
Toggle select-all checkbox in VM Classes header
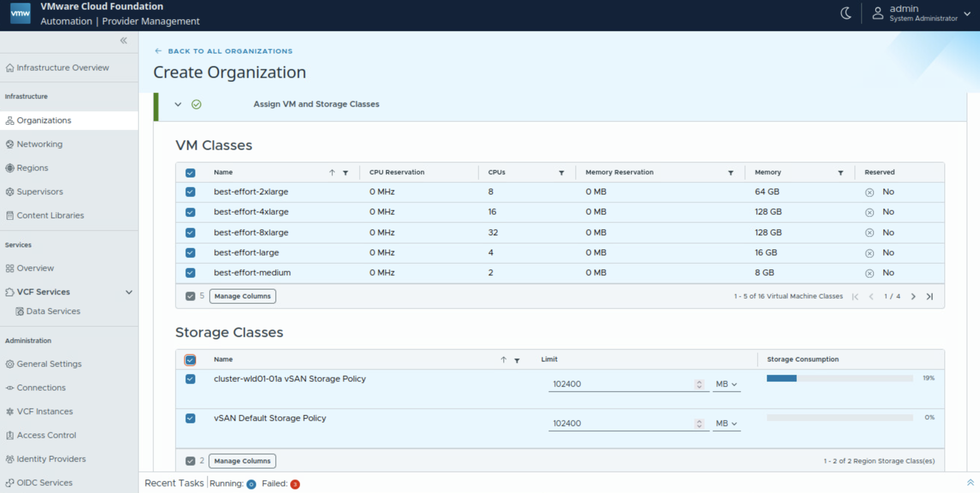(190, 173)
